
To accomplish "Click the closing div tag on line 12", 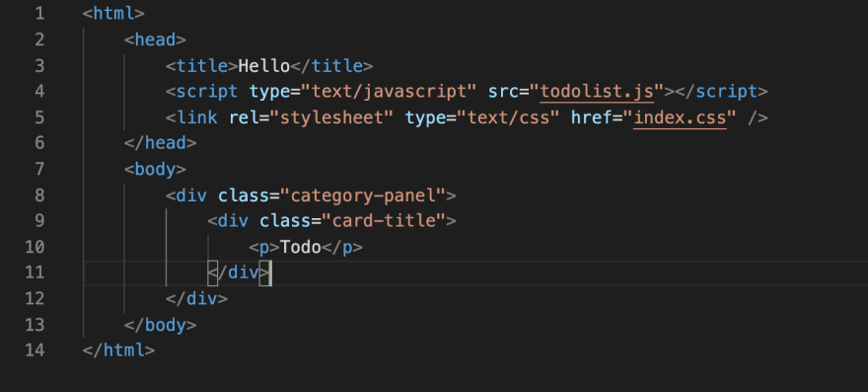I will tap(196, 299).
